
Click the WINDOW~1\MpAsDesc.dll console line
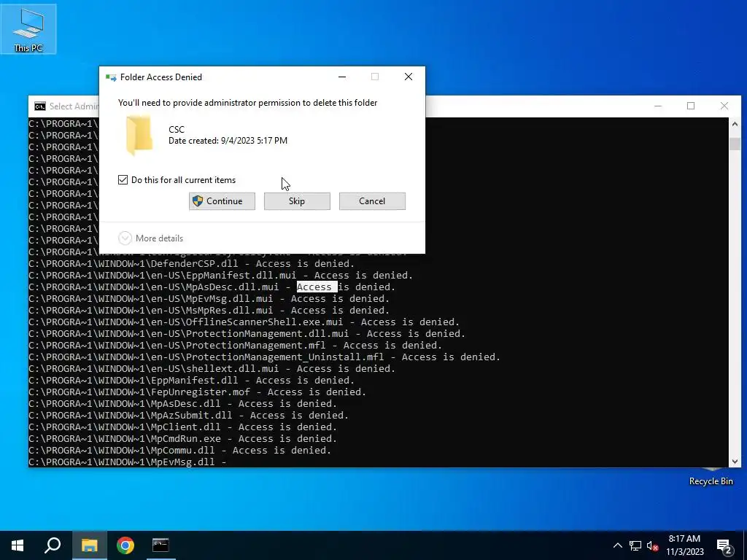click(183, 404)
